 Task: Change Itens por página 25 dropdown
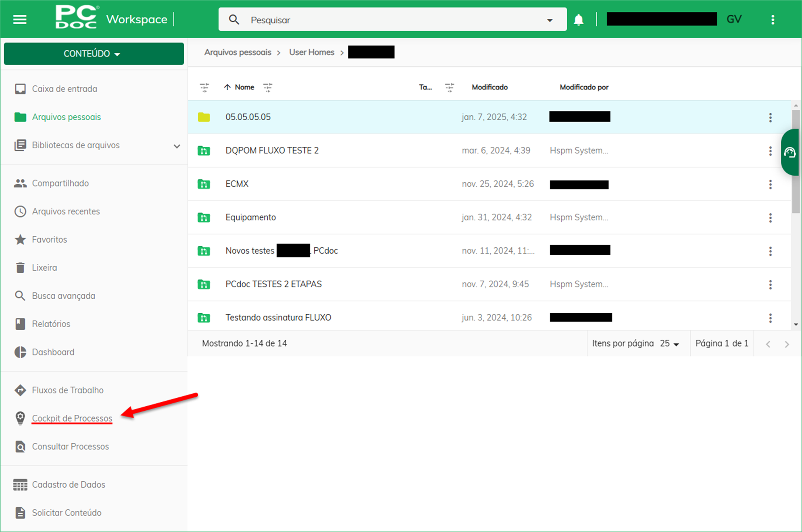pyautogui.click(x=669, y=343)
